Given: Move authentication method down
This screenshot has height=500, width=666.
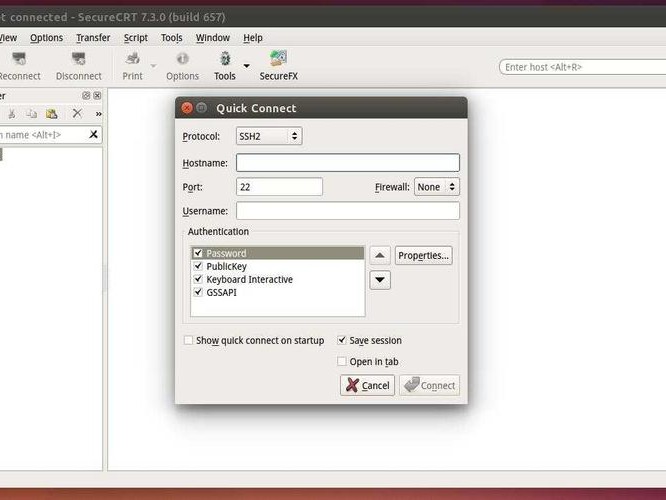Looking at the screenshot, I should click(x=380, y=280).
